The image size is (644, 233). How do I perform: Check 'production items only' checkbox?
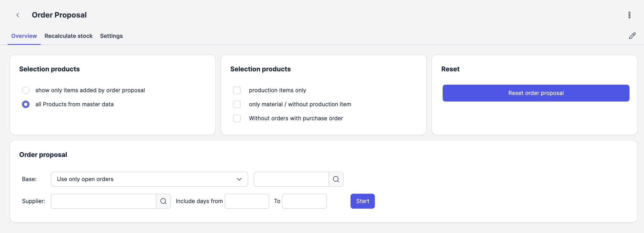click(x=237, y=90)
